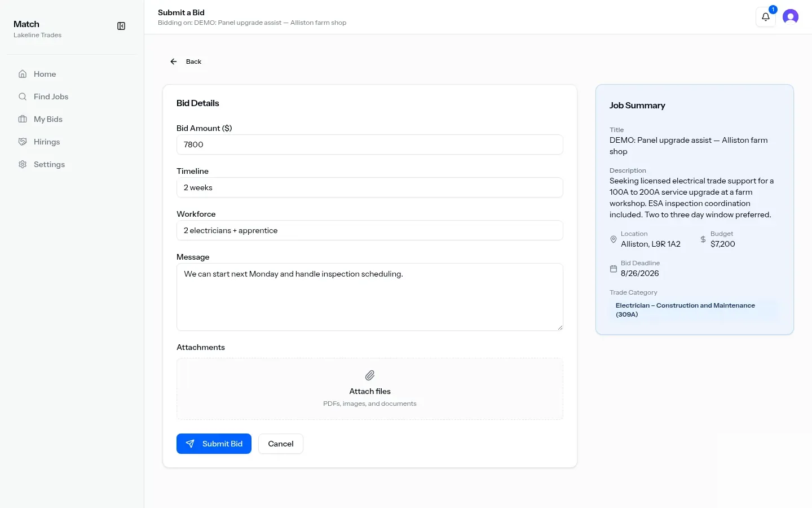Viewport: 812px width, 508px height.
Task: Click the bid deadline calendar icon
Action: click(x=614, y=269)
